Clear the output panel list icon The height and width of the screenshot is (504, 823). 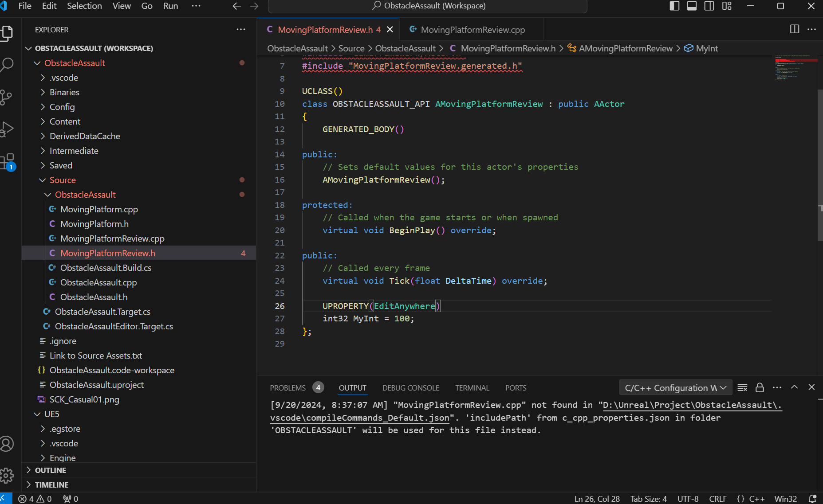coord(742,387)
